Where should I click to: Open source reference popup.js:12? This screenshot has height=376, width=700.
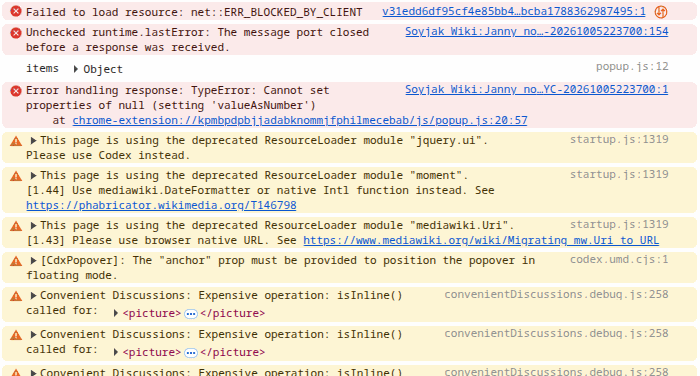click(x=632, y=67)
